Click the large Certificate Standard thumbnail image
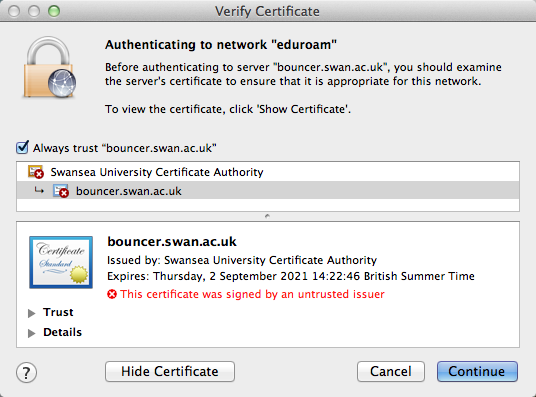 click(x=61, y=262)
